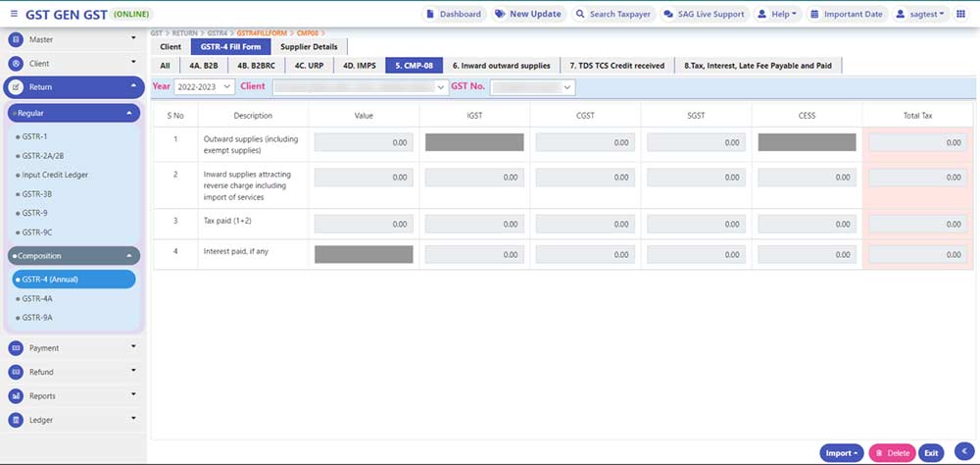Open the GST No. dropdown

pos(532,87)
